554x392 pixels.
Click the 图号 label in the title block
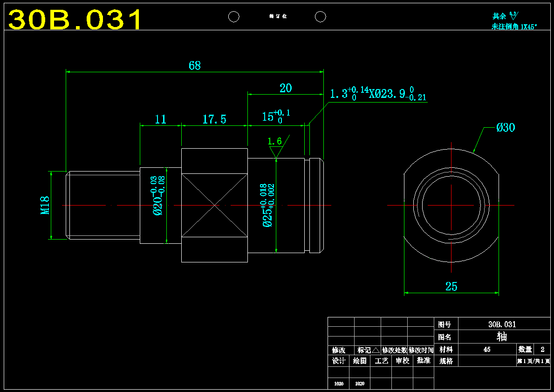pos(445,324)
